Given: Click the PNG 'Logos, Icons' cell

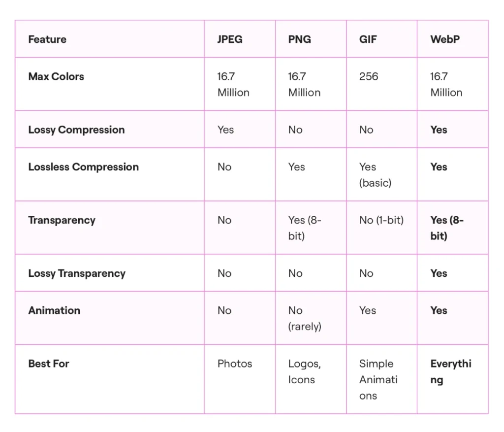Looking at the screenshot, I should (304, 372).
